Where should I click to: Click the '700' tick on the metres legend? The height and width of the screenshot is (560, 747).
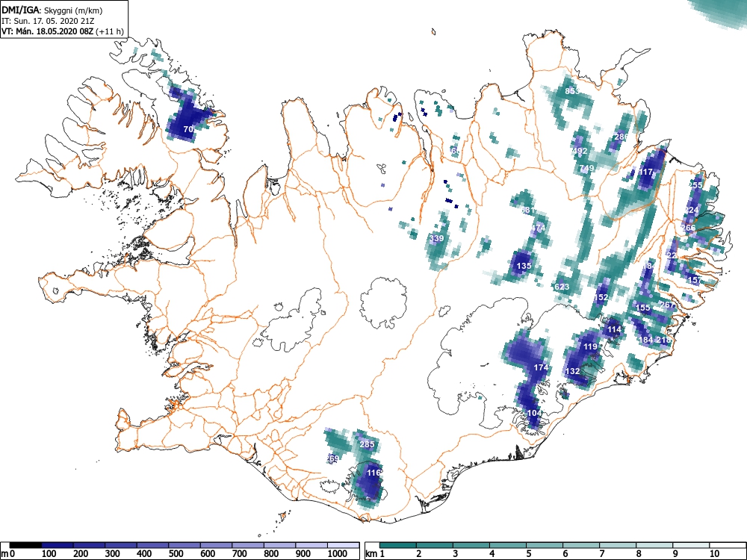click(x=240, y=554)
